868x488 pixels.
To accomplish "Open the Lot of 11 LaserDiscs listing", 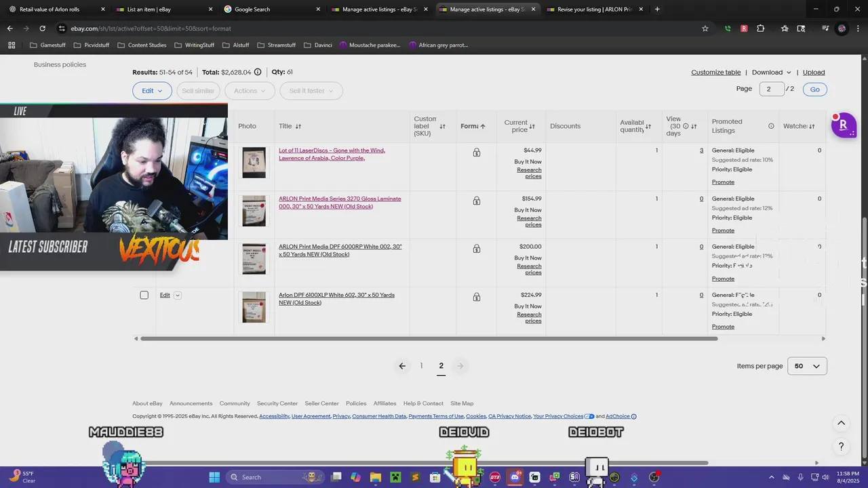I will (332, 154).
